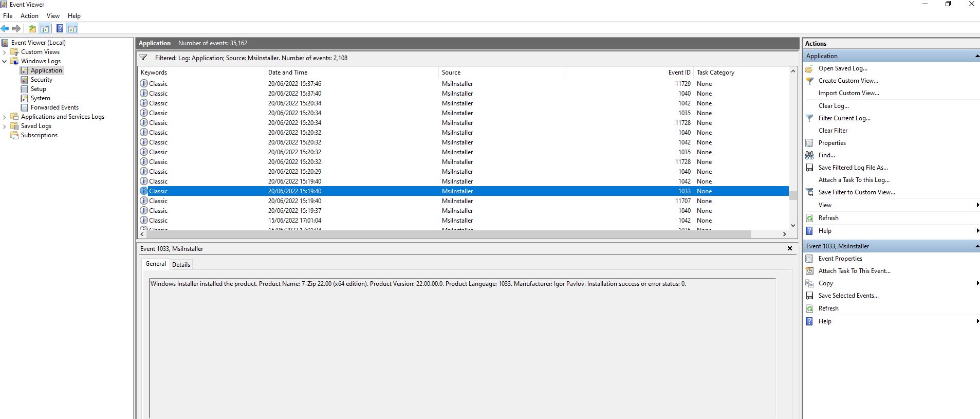The image size is (980, 419).
Task: Open the File menu
Action: pos(8,16)
